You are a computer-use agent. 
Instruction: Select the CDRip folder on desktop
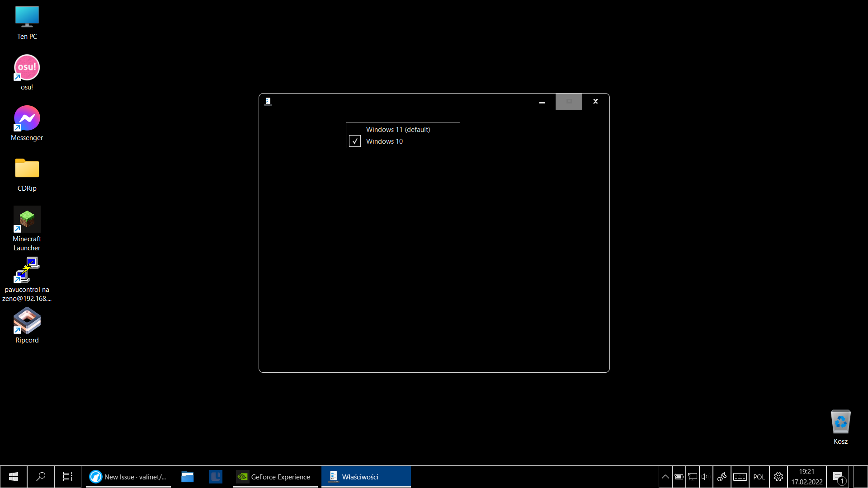point(27,174)
